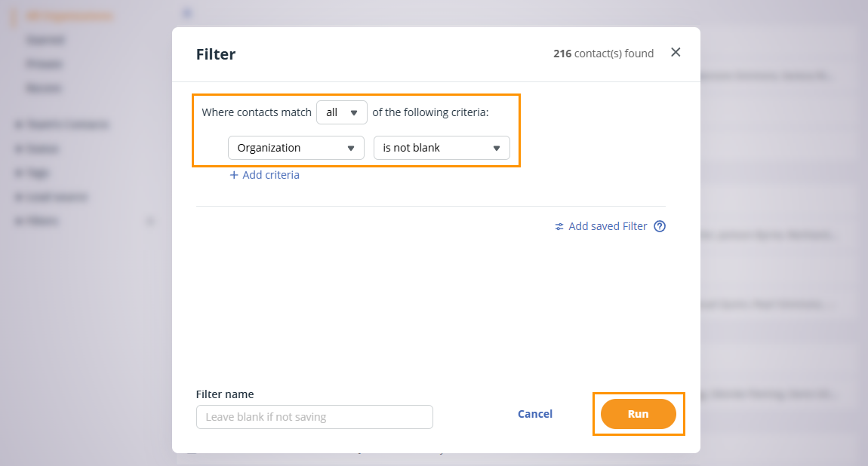
Task: Click the 'Filter' dialog title
Action: 216,54
